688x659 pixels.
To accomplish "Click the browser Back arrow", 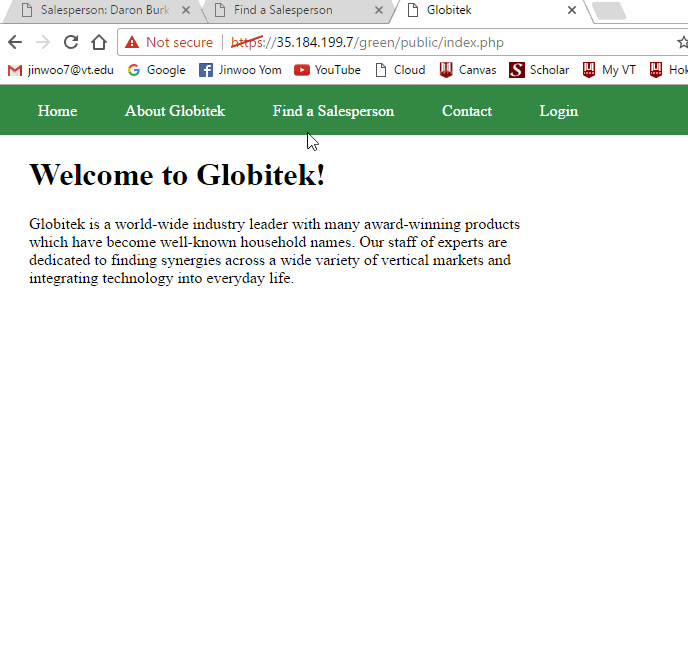I will point(15,42).
